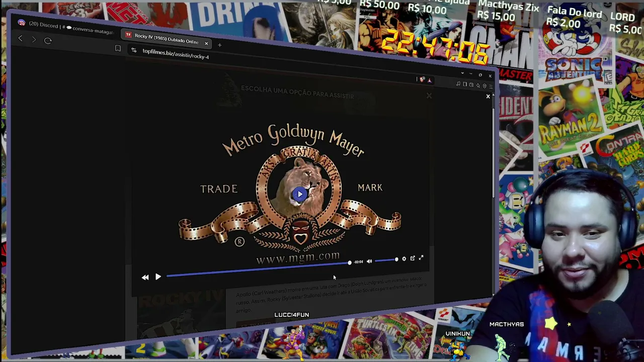
Task: Click the page scrollbar up arrow
Action: pyautogui.click(x=493, y=96)
